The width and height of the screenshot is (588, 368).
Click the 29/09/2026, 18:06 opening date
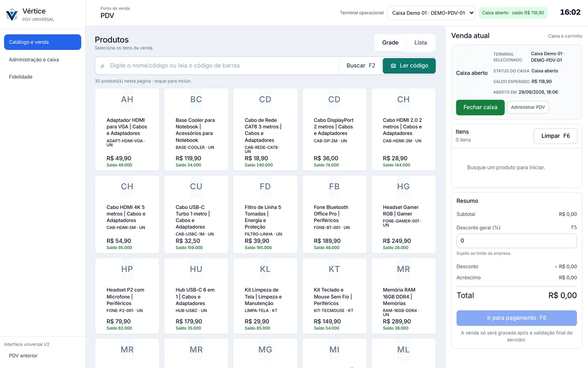coord(538,92)
